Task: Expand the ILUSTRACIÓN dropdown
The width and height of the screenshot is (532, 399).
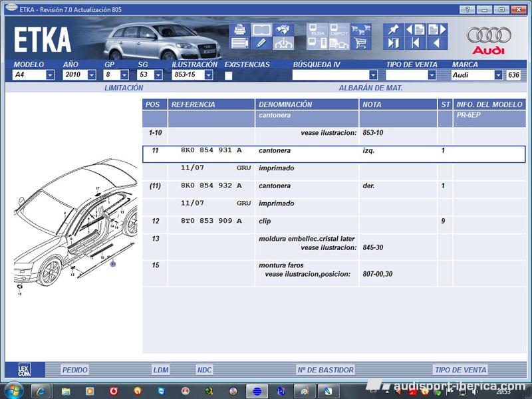Action: tap(209, 75)
